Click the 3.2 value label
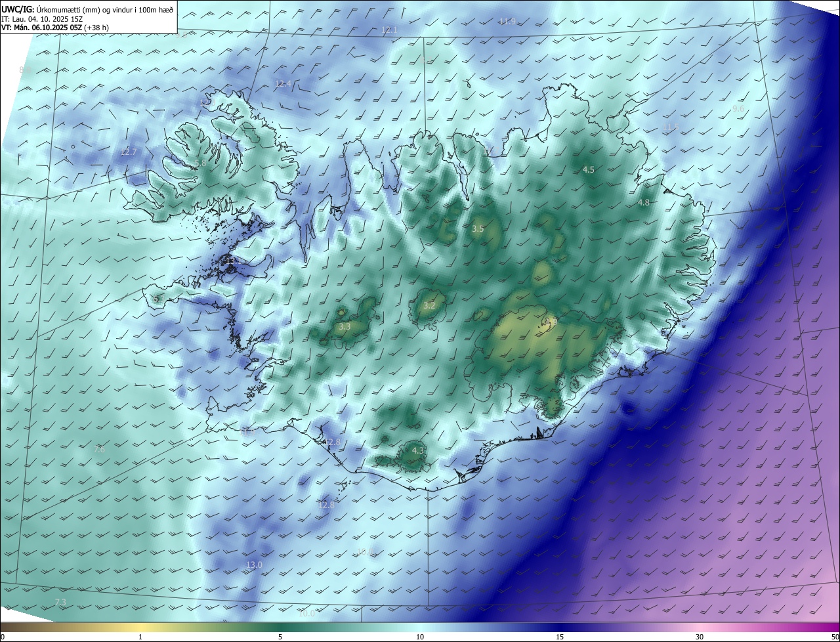The image size is (840, 642). tap(429, 306)
